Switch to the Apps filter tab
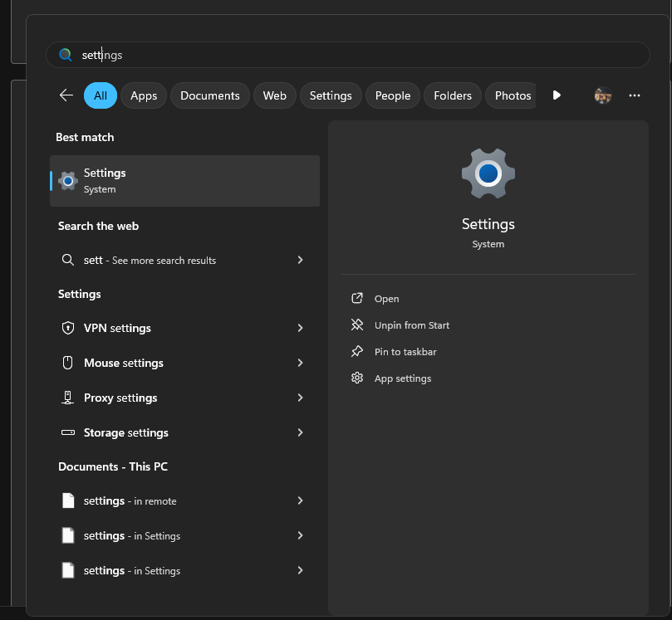 click(x=144, y=95)
